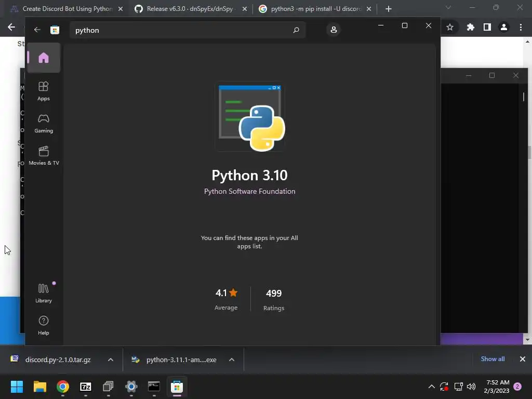Screen dimensions: 532x399
Task: Click the Microsoft Store logo icon
Action: click(x=55, y=30)
